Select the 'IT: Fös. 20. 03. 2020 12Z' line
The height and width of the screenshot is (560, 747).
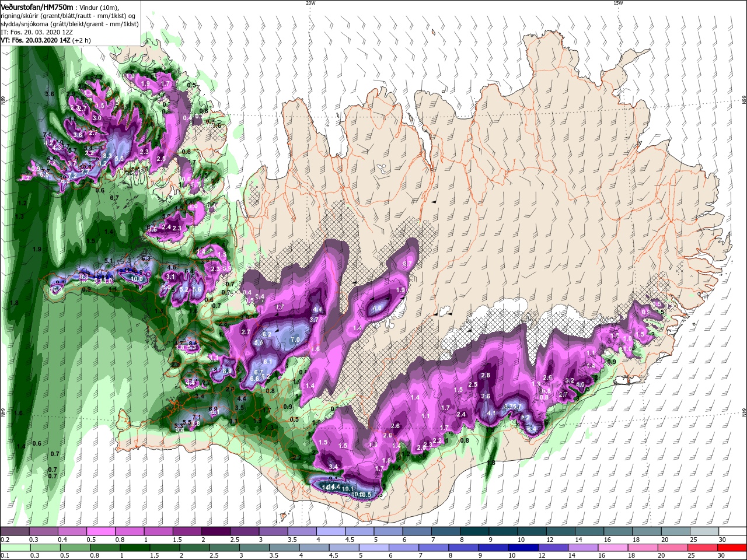pos(37,32)
